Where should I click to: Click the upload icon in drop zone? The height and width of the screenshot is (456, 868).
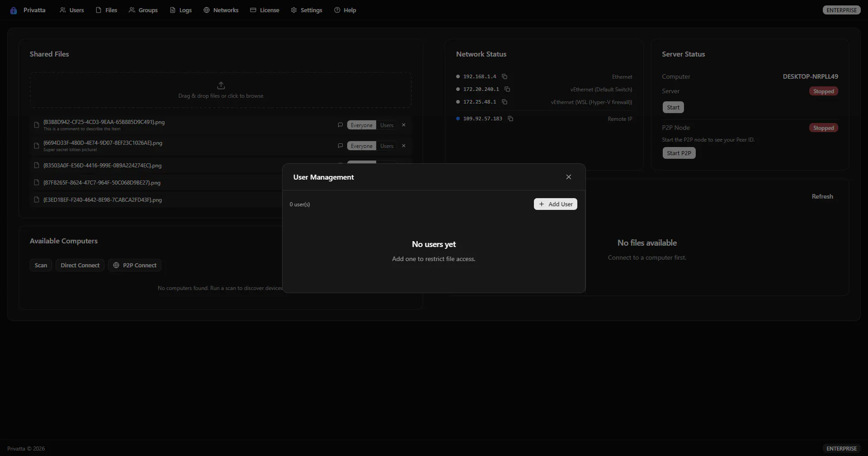tap(221, 85)
